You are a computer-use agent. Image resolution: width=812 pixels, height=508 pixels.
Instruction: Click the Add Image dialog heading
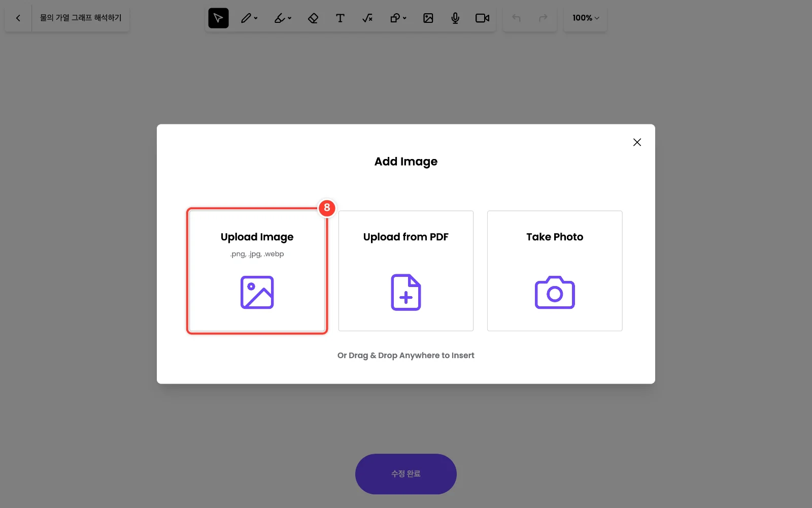(406, 162)
